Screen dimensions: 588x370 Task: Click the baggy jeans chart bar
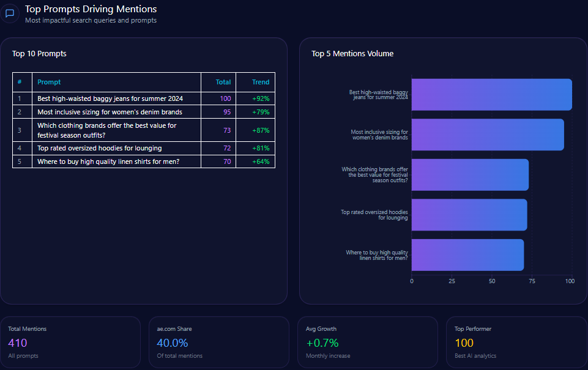[491, 95]
